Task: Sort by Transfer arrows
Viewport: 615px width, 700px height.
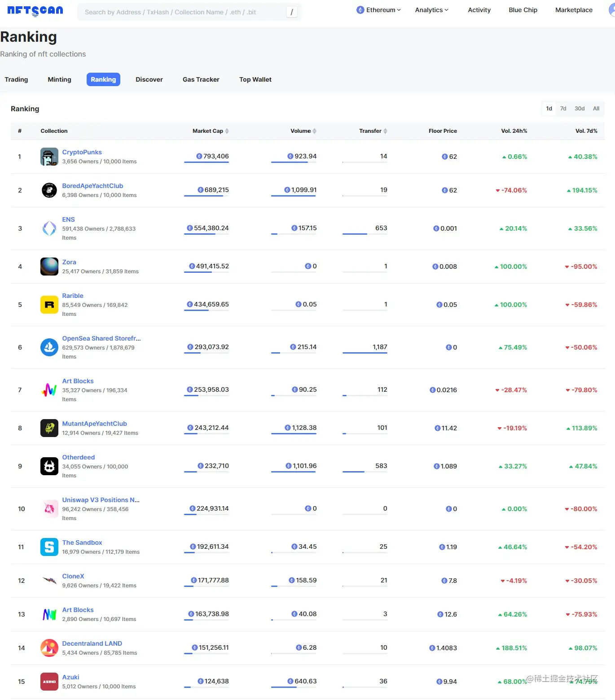Action: [385, 131]
